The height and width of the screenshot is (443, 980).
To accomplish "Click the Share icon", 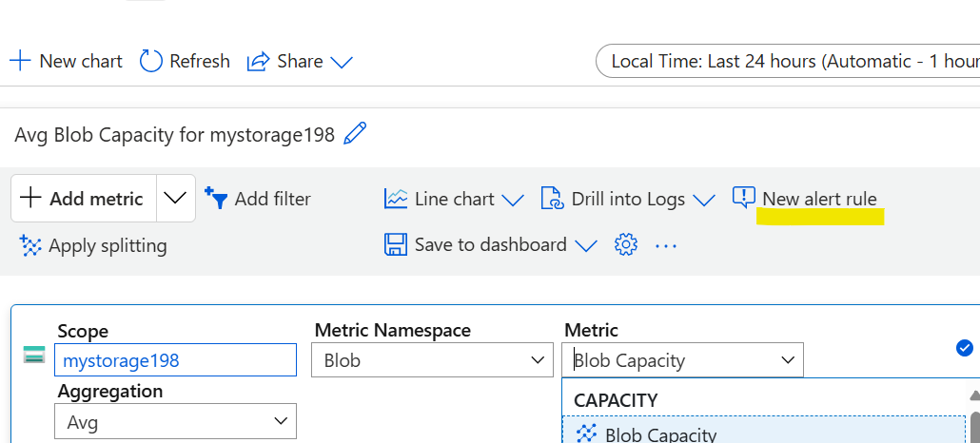I will 258,62.
